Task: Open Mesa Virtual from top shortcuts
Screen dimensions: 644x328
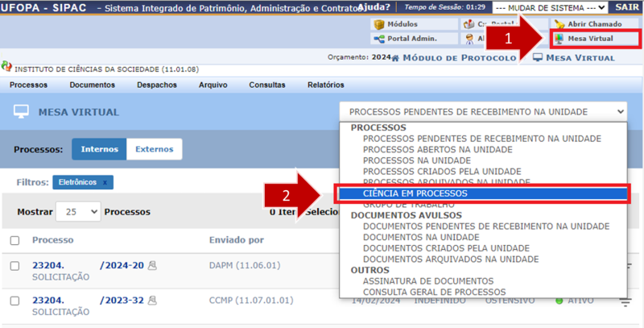Action: tap(595, 39)
